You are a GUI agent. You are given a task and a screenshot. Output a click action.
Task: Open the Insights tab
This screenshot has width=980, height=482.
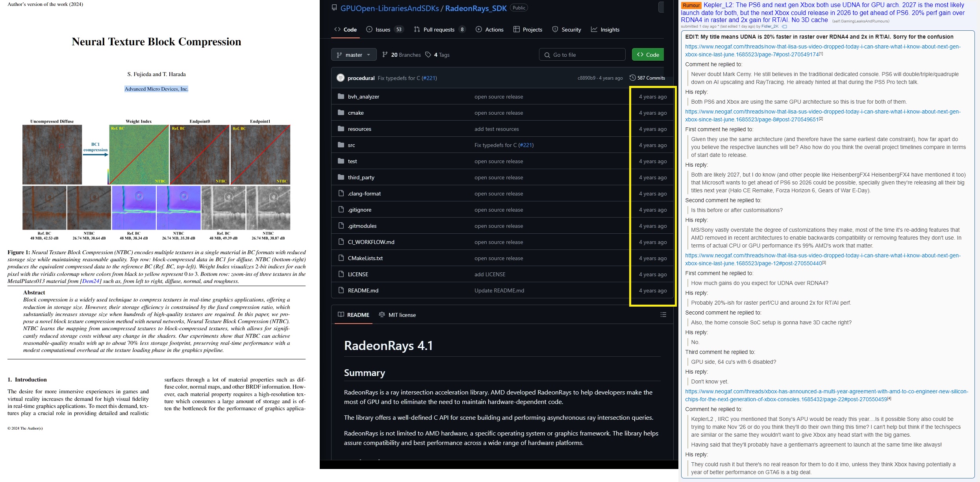coord(605,30)
